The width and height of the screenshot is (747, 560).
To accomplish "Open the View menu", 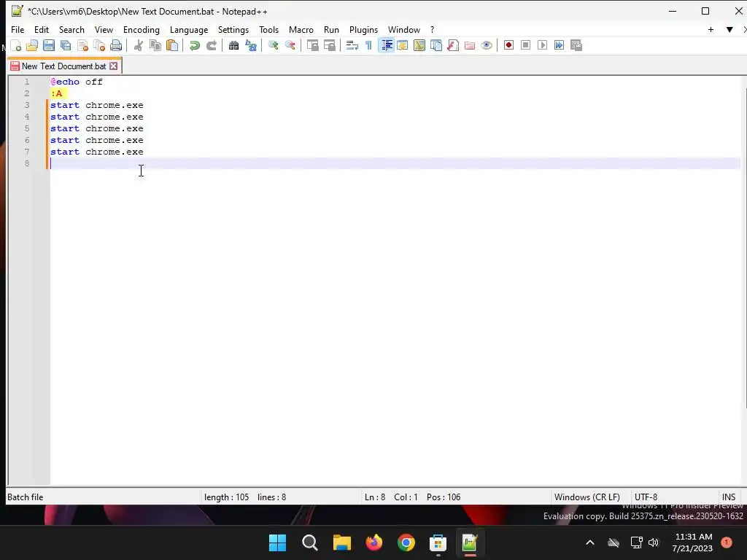I will 104,29.
